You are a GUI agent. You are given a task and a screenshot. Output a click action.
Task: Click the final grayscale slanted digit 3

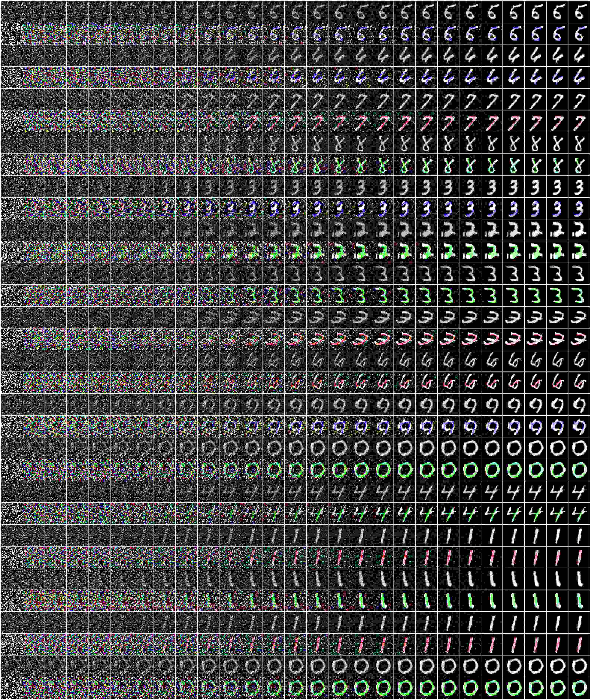[x=580, y=317]
